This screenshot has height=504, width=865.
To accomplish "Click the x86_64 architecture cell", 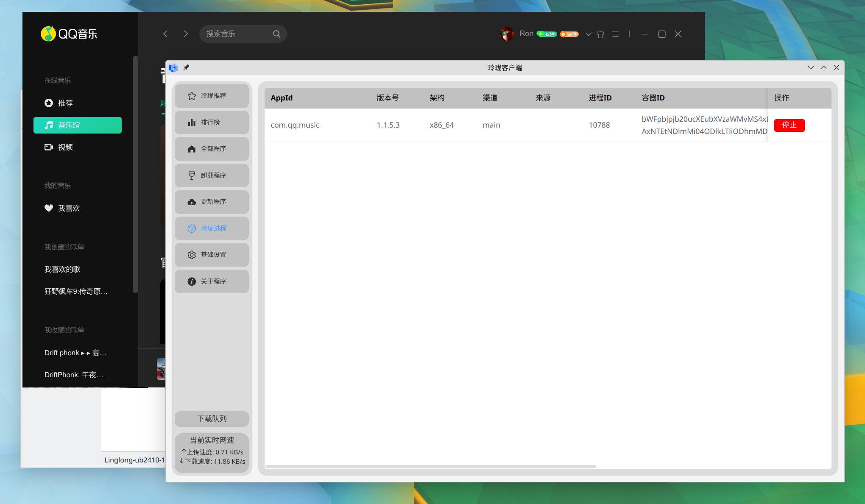I will point(441,125).
